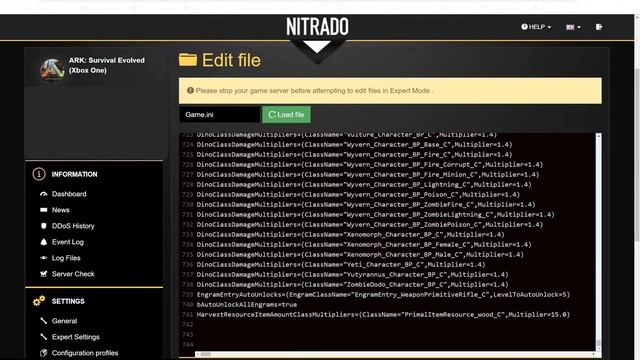This screenshot has height=360, width=640.
Task: Click the ZombieDodo_Character_BP_C line
Action: click(352, 285)
